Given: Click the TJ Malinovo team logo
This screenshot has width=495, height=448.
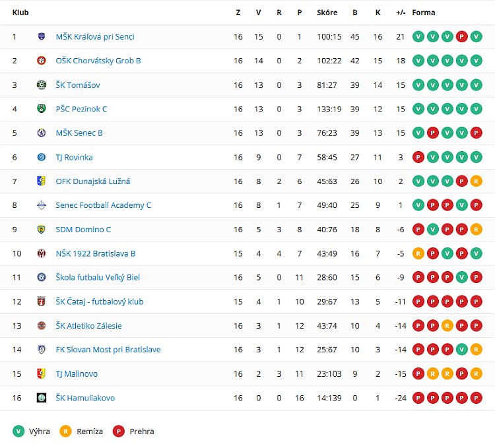Looking at the screenshot, I should tap(42, 374).
